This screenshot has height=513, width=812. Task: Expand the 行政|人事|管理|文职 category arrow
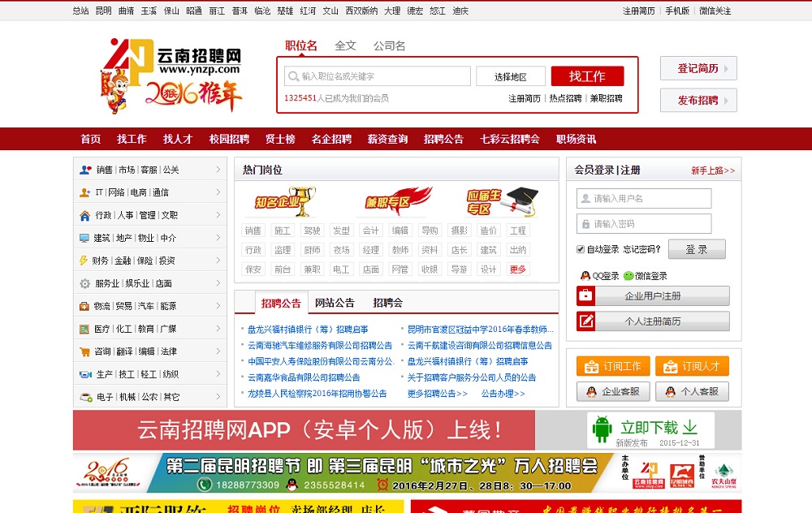218,215
